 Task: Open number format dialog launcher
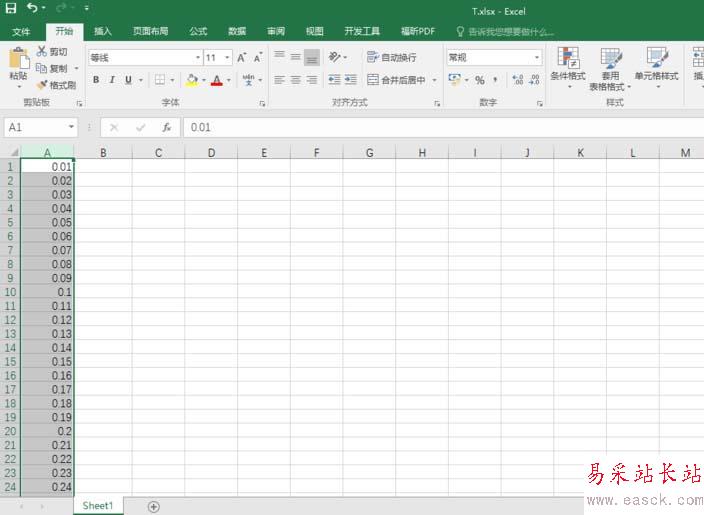click(x=540, y=104)
